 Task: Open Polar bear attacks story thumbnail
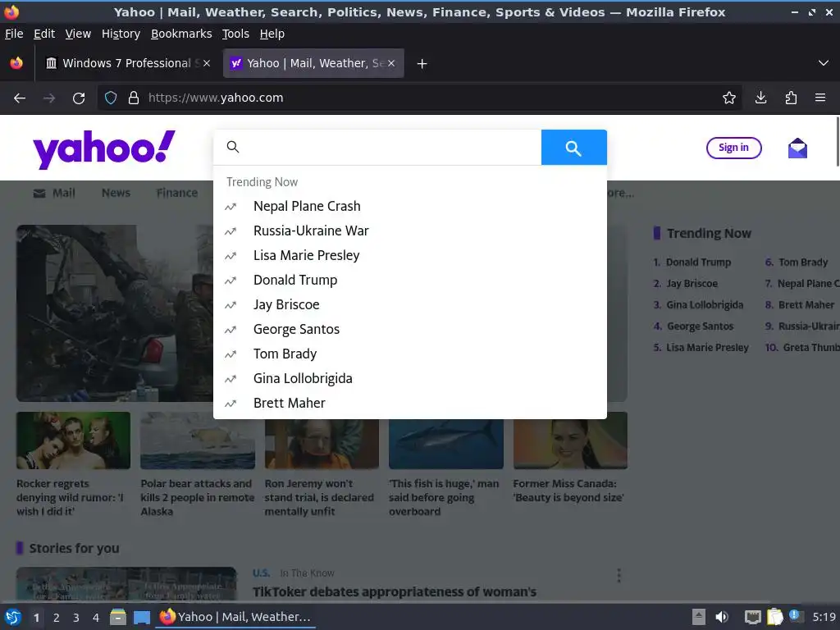point(198,441)
